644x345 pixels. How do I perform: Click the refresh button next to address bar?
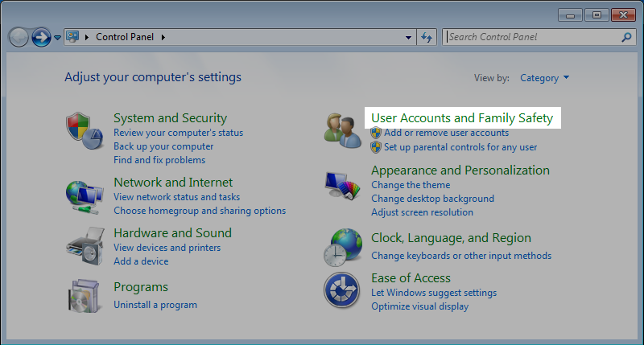[x=427, y=37]
